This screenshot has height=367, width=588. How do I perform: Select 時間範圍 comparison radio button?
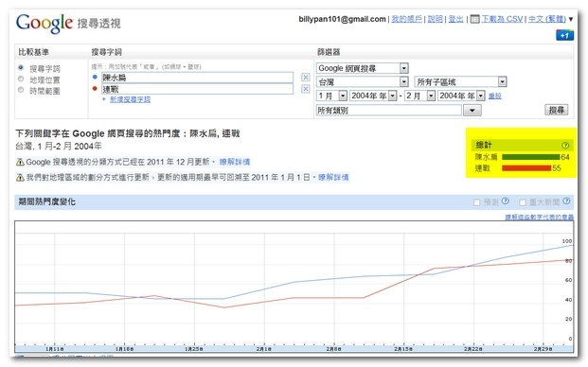(x=21, y=90)
